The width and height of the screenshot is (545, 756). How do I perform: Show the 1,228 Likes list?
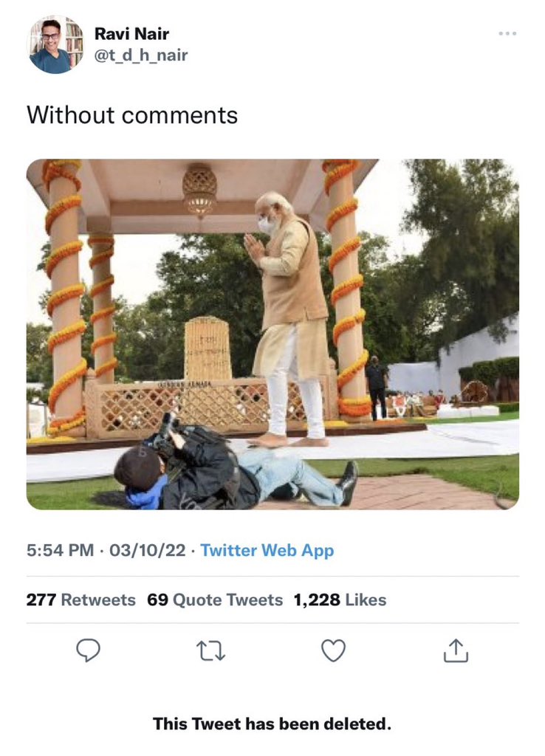(x=340, y=600)
